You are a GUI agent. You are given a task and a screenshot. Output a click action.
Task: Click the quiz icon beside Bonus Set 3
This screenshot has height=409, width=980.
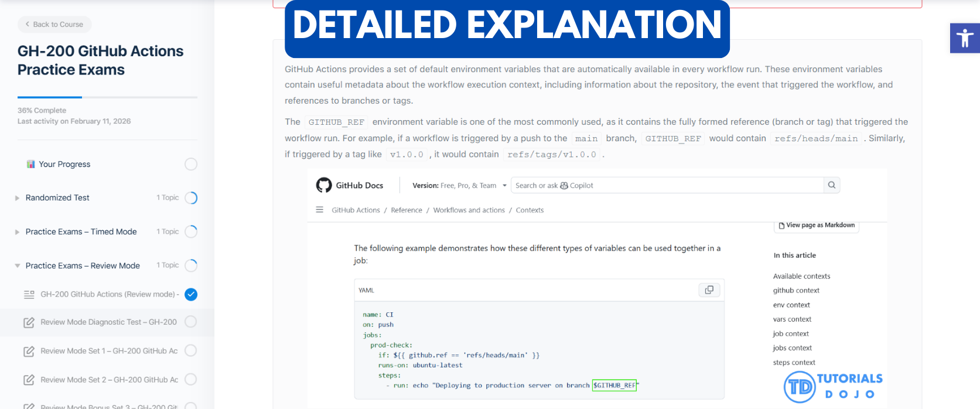tap(29, 406)
